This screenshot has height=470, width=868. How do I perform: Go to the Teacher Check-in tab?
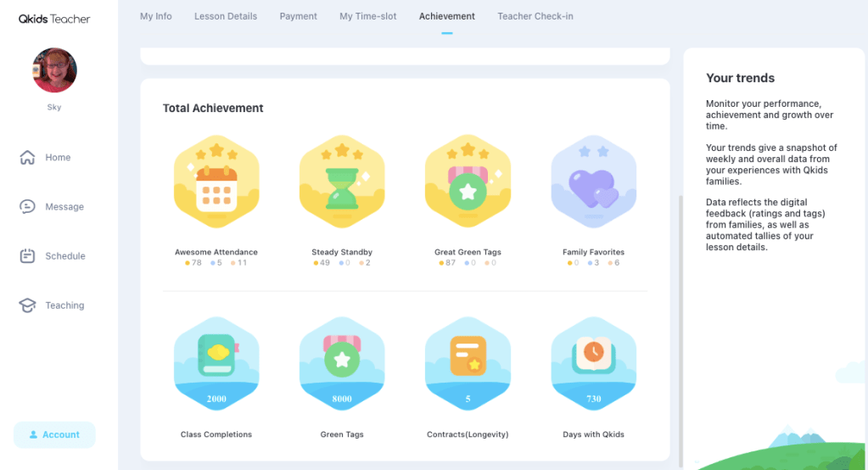535,16
